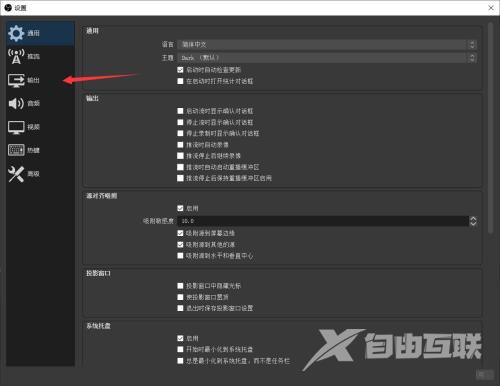The width and height of the screenshot is (500, 386).
Task: Enable 开始时最小化到系统托盘 checkbox
Action: click(x=180, y=349)
